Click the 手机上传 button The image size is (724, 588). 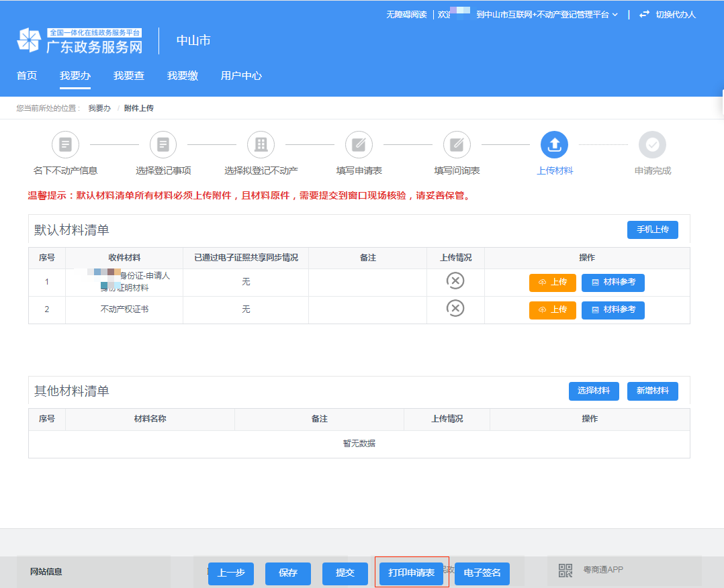coord(652,230)
